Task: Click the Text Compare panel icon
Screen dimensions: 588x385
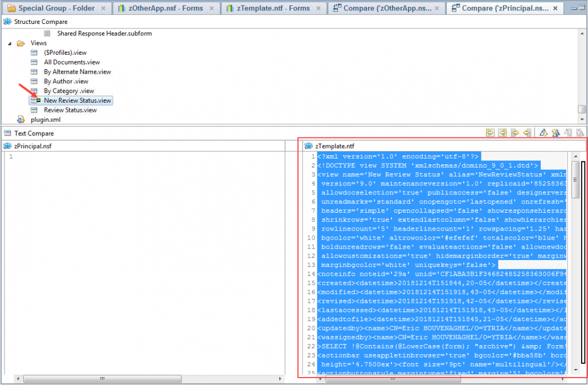Action: 7,133
